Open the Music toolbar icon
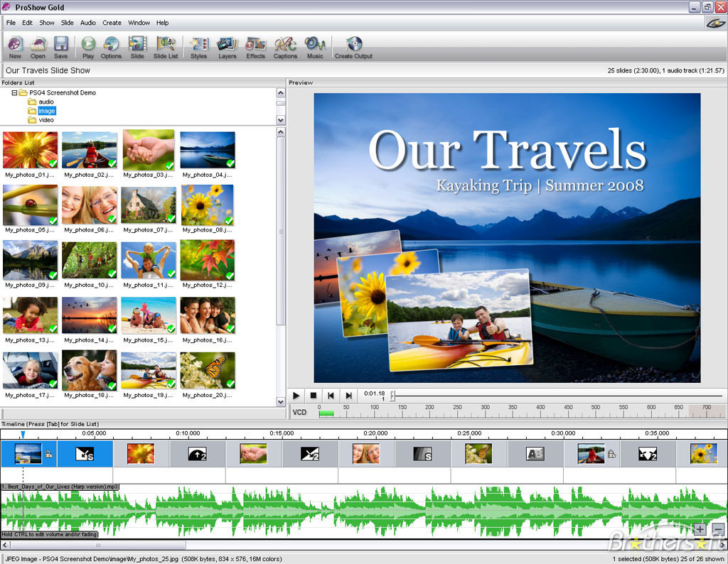The height and width of the screenshot is (564, 728). 315,44
